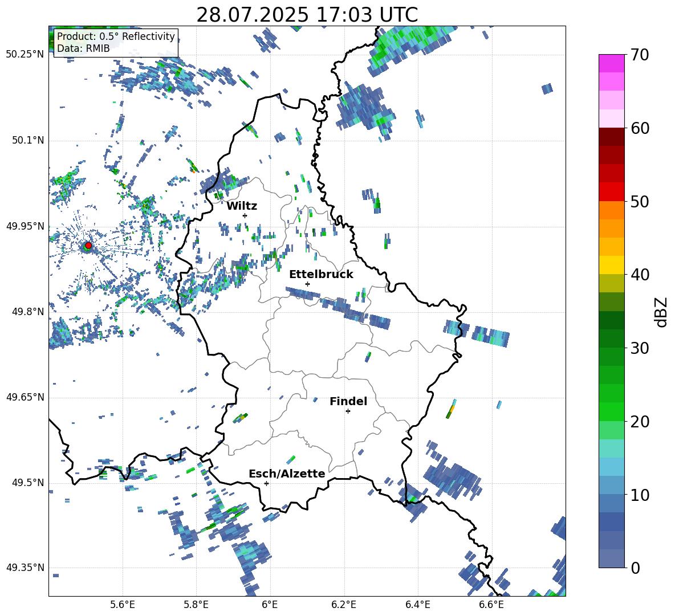This screenshot has height=616, width=675.
Task: Click the Esch/Alzette city label
Action: (287, 474)
